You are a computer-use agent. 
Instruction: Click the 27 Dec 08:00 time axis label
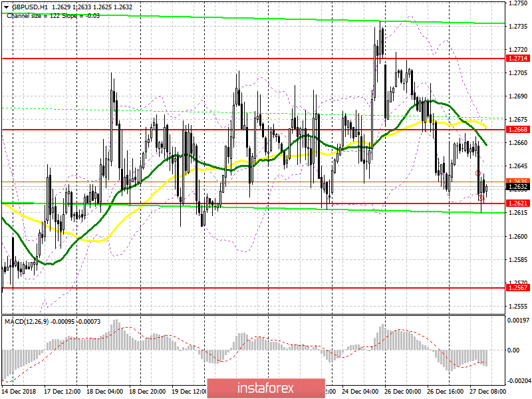[487, 391]
